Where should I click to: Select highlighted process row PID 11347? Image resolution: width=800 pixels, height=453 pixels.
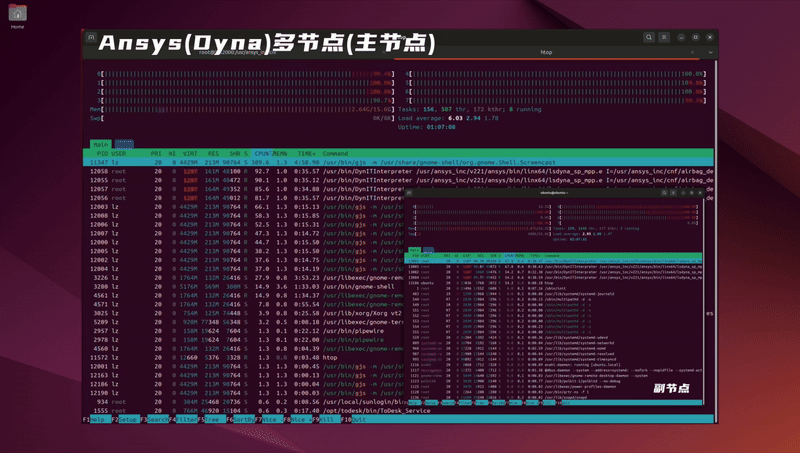pyautogui.click(x=398, y=162)
